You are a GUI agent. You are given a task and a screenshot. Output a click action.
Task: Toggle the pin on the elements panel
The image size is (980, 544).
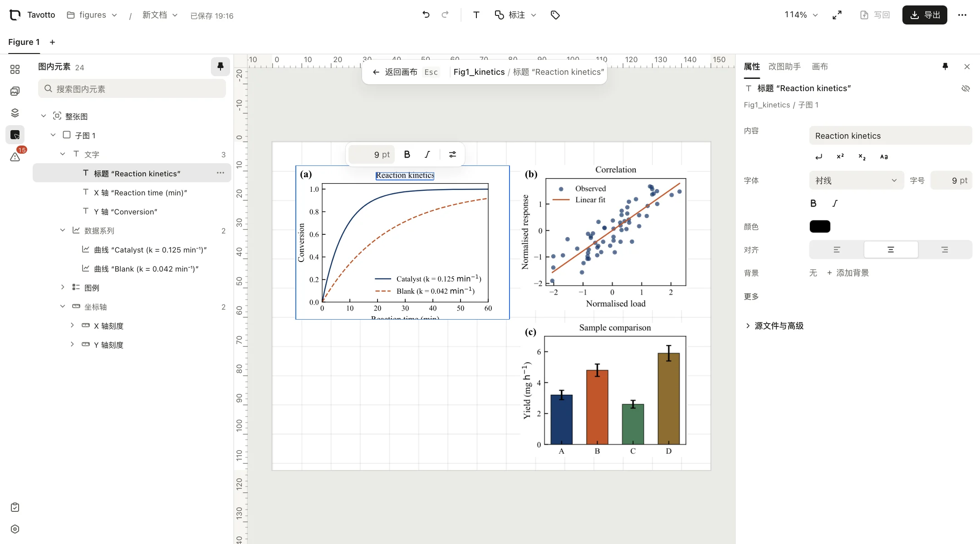(220, 67)
